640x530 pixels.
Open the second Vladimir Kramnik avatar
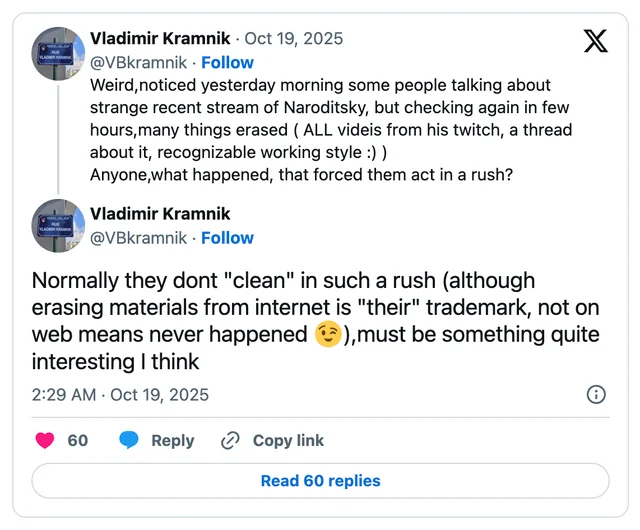tap(58, 226)
